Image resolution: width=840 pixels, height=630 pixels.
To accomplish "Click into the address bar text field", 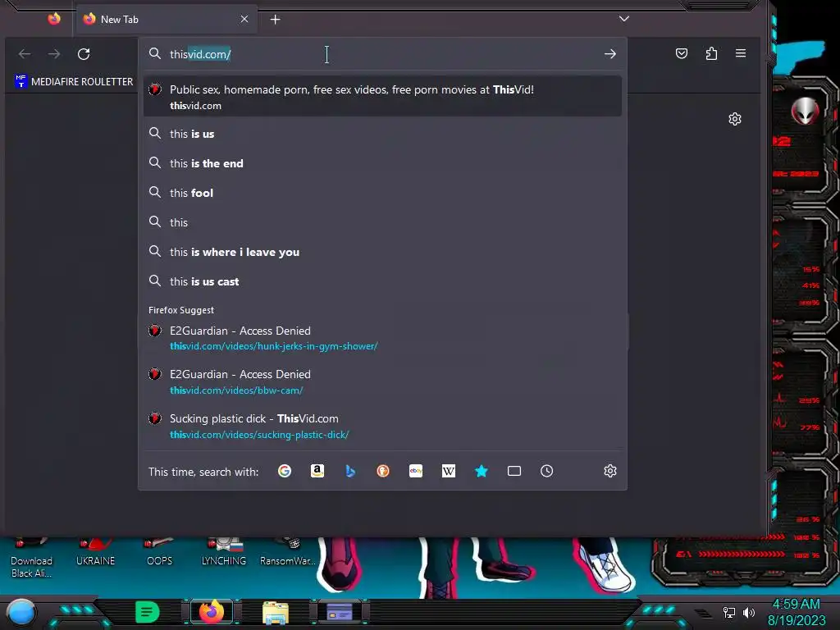I will pyautogui.click(x=382, y=54).
